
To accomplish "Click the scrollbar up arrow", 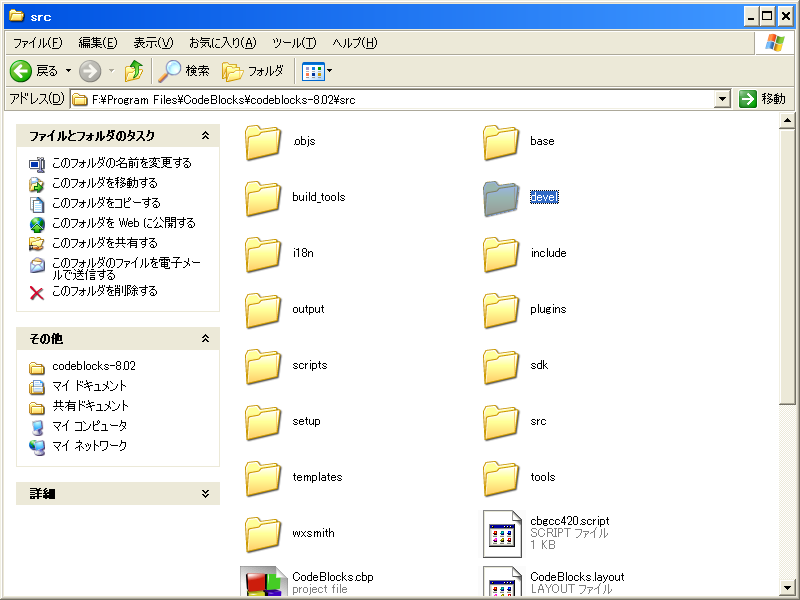I will pyautogui.click(x=787, y=121).
